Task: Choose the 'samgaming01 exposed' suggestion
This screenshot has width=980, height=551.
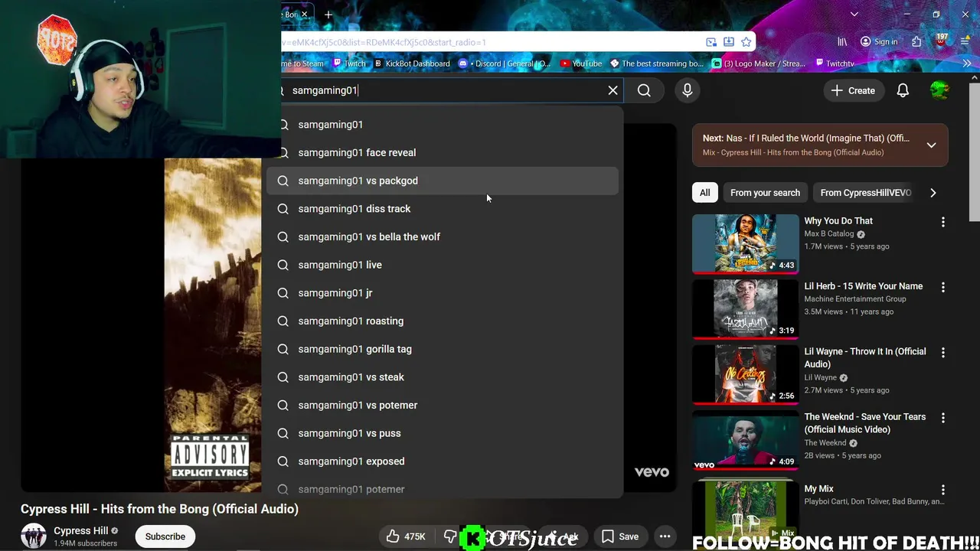Action: (x=443, y=461)
